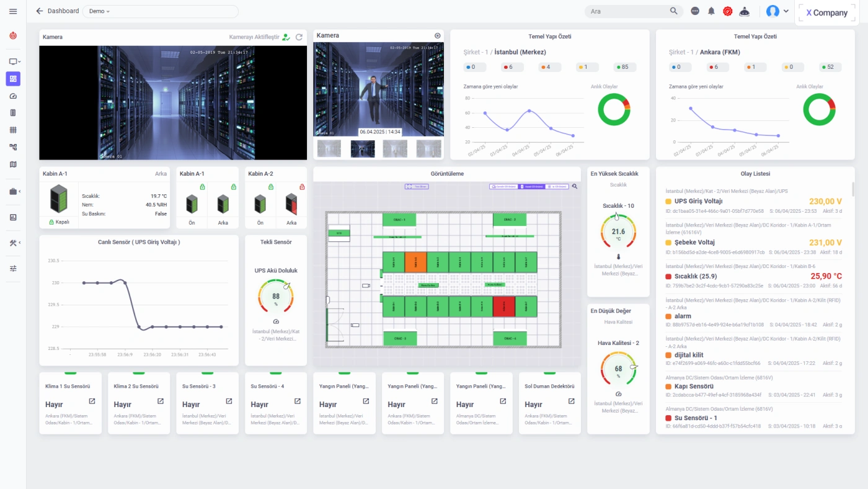Click the Olay Listesi scrollbar
Viewport: 868px width, 489px height.
click(853, 189)
